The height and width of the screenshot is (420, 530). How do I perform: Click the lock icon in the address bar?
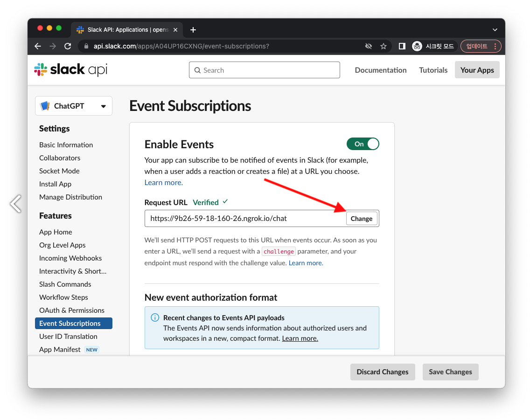86,46
